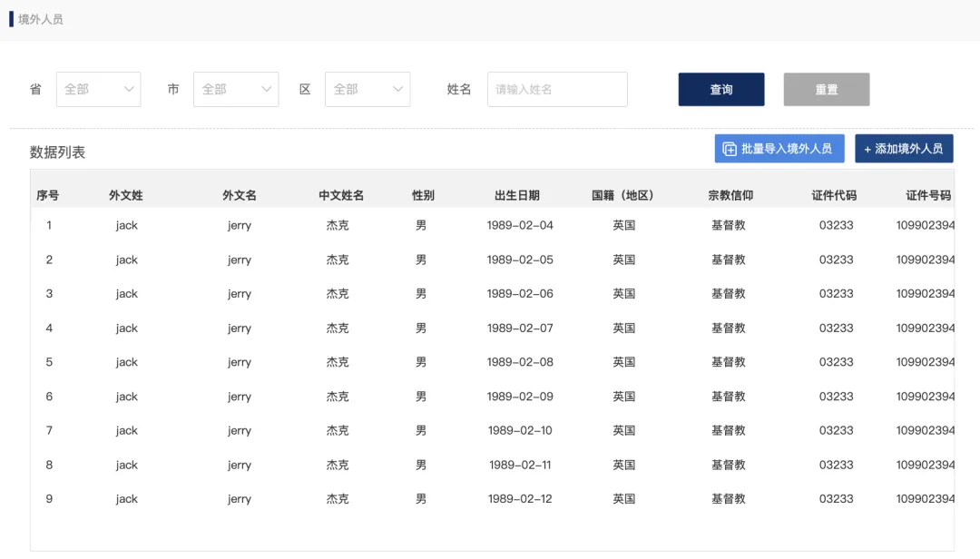Click serial number 1 in first row

[49, 225]
